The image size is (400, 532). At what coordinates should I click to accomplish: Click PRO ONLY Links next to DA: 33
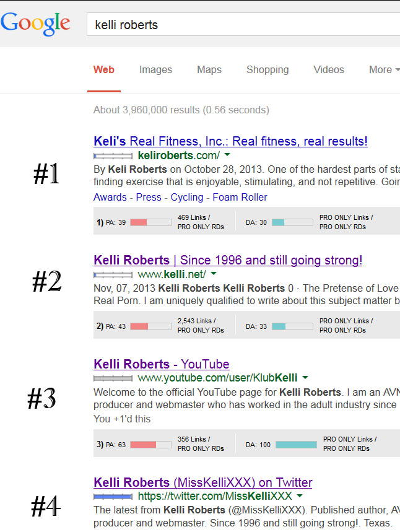pyautogui.click(x=346, y=321)
